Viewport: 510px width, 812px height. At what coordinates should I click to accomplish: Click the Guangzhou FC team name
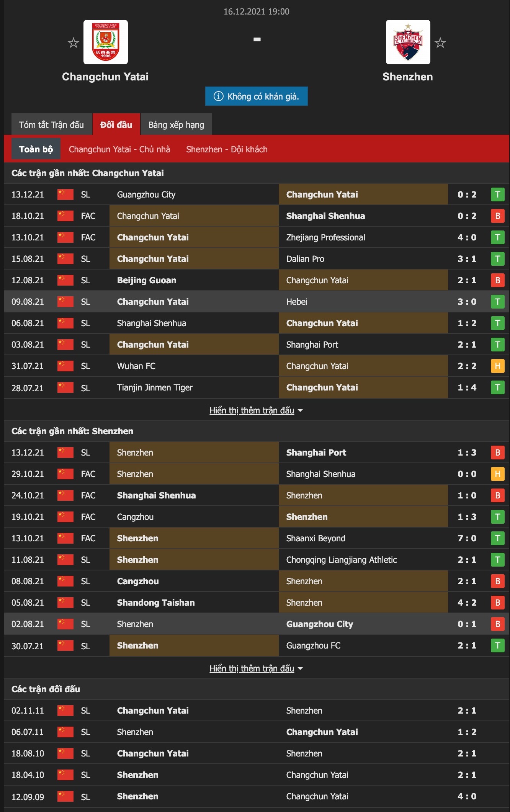(x=313, y=645)
